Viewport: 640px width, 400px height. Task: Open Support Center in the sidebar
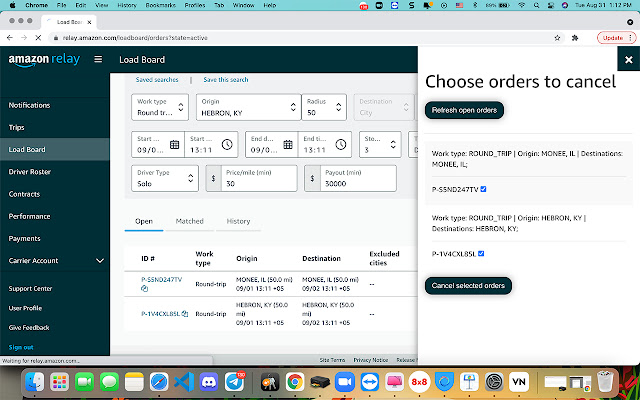[x=31, y=289]
